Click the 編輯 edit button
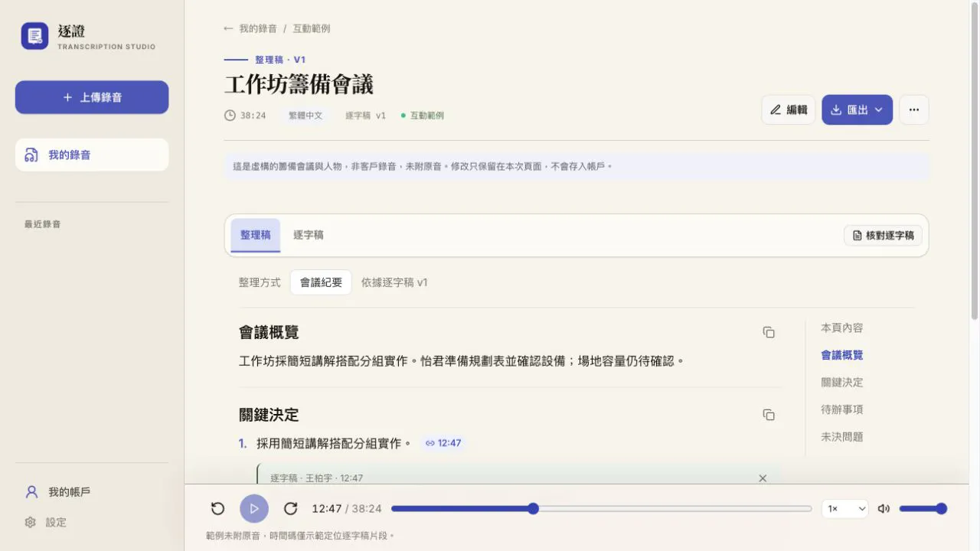This screenshot has height=551, width=980. (789, 109)
